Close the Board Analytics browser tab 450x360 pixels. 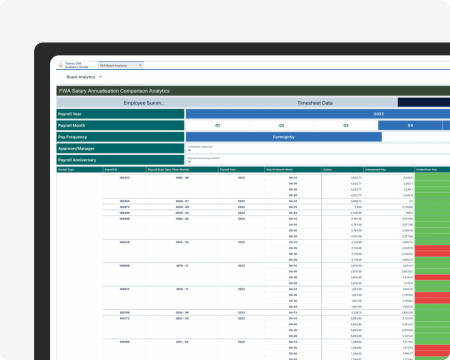click(x=140, y=65)
